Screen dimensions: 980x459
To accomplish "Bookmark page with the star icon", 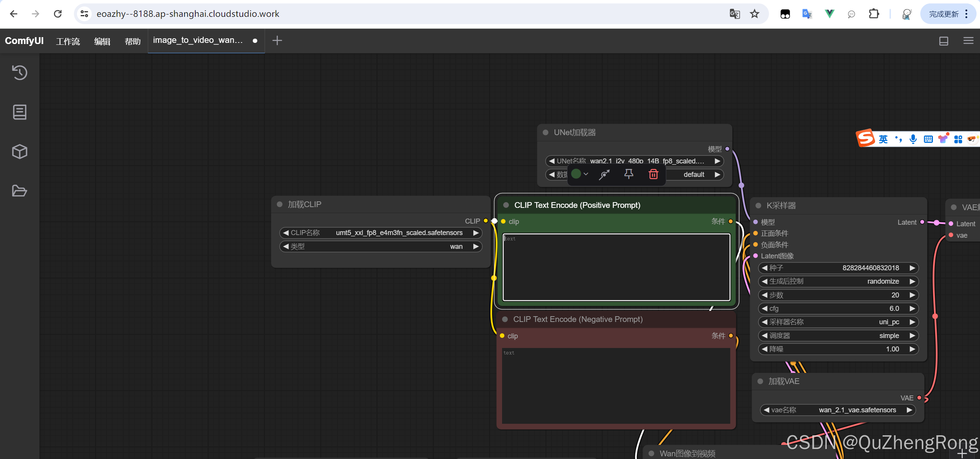I will click(x=754, y=14).
